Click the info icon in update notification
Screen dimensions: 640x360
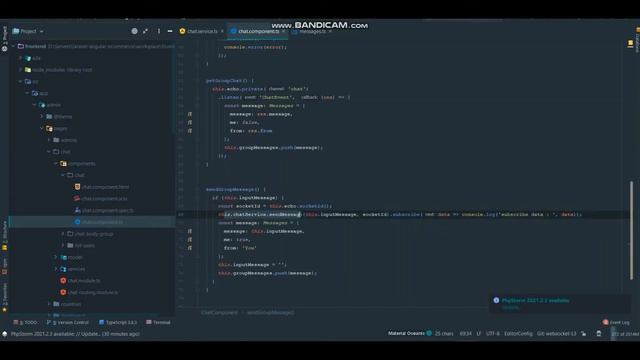[496, 300]
